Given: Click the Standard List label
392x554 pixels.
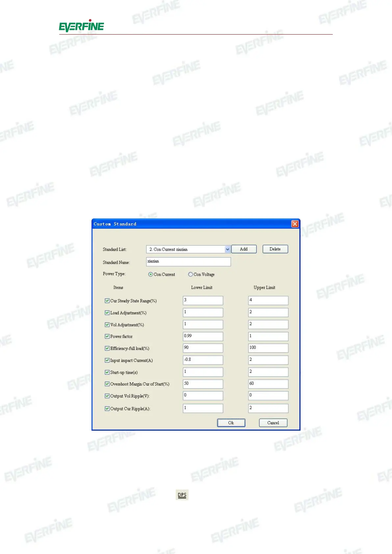Looking at the screenshot, I should pyautogui.click(x=115, y=249).
